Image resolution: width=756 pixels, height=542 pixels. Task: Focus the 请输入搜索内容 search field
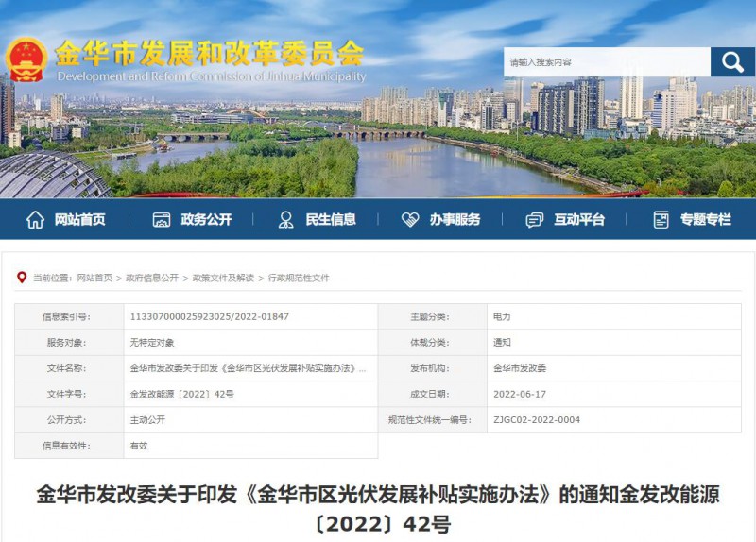pos(607,62)
